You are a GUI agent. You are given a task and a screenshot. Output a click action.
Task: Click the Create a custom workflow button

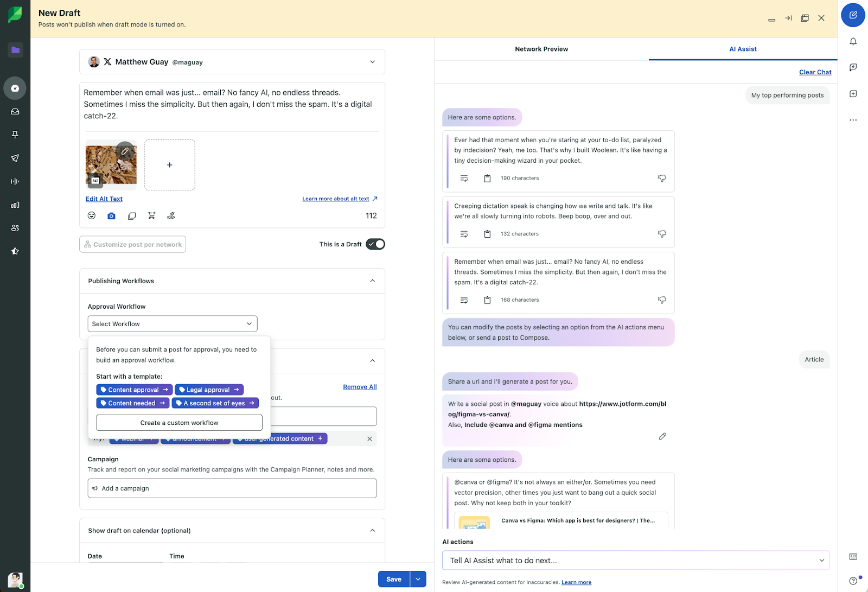pyautogui.click(x=179, y=422)
